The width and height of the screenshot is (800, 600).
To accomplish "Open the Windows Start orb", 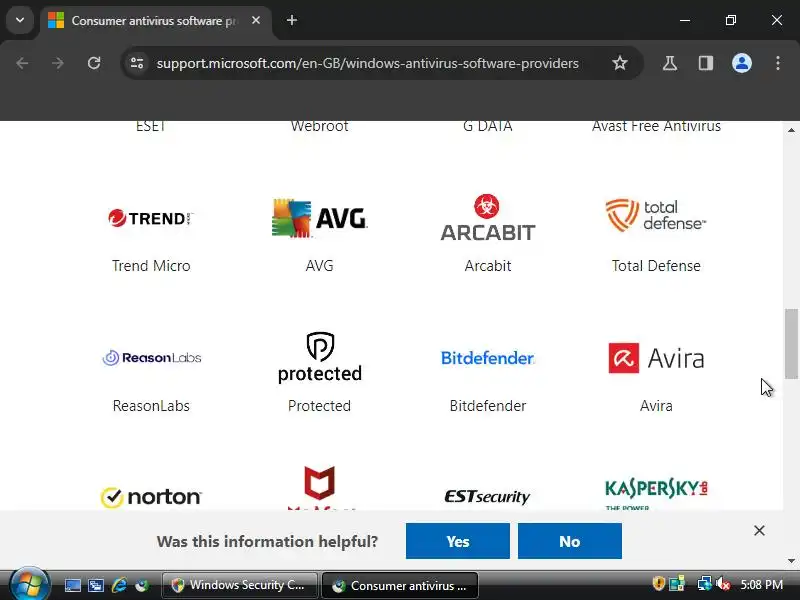I will click(30, 584).
